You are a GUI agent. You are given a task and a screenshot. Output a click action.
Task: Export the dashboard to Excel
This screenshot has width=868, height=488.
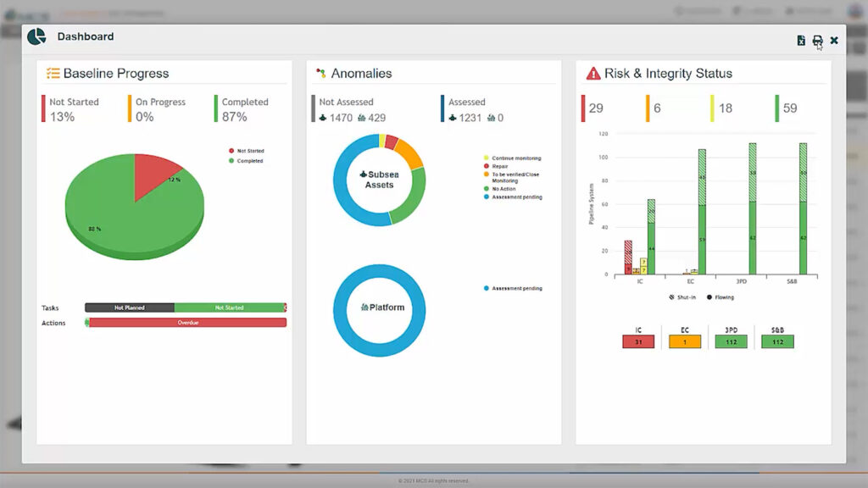pos(801,41)
